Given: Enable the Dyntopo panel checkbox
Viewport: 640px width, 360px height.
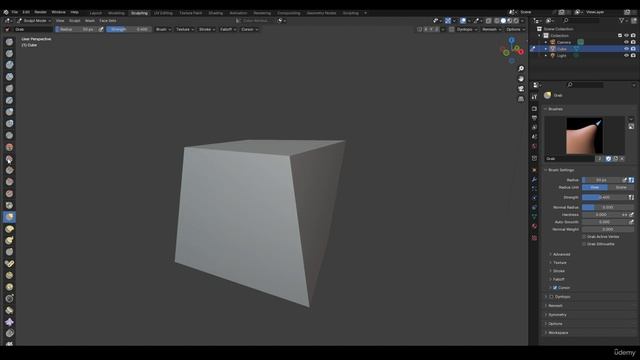Looking at the screenshot, I should (x=551, y=297).
